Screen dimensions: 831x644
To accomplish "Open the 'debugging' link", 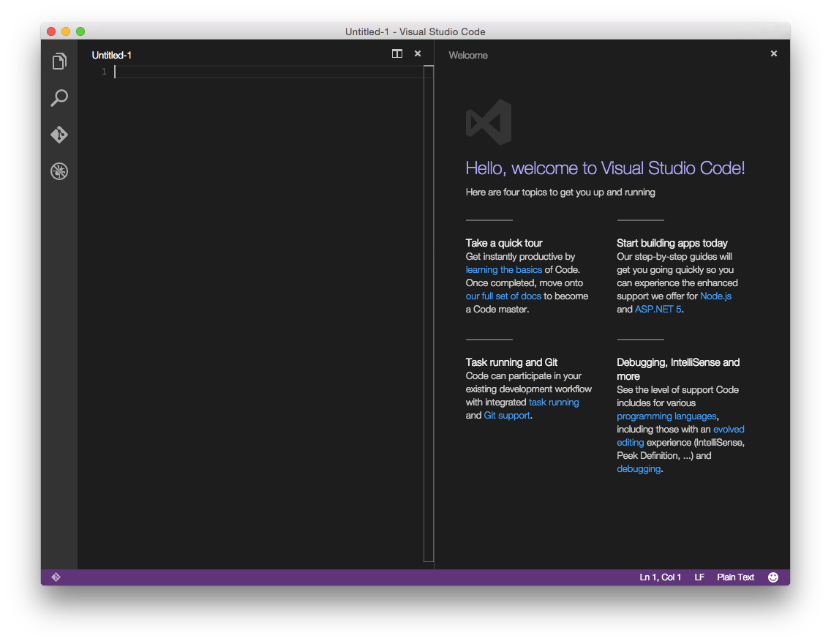I will coord(639,469).
